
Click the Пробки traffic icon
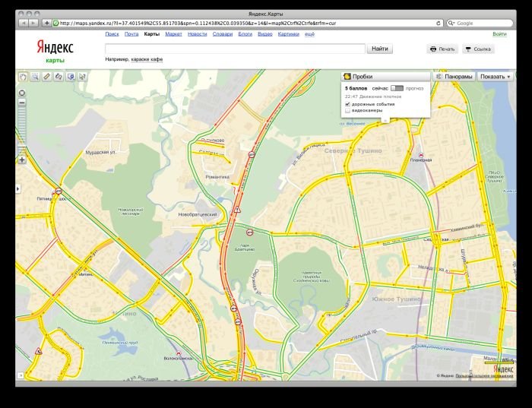(347, 76)
